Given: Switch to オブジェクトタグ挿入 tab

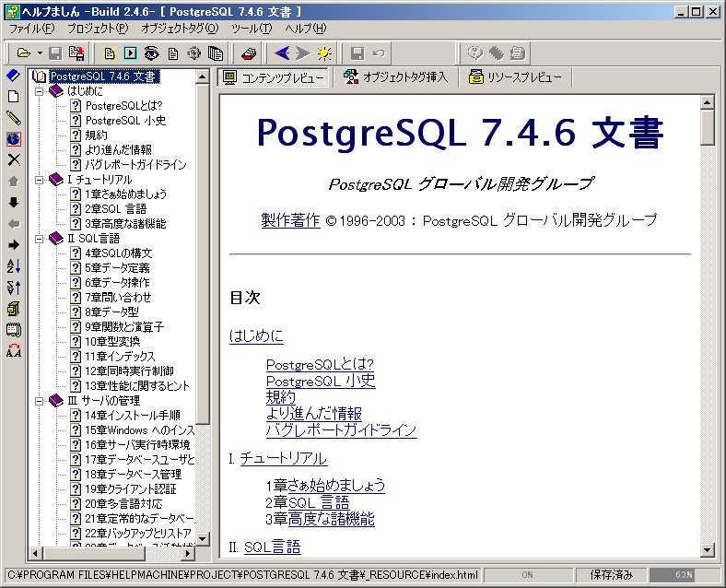Looking at the screenshot, I should (x=395, y=77).
